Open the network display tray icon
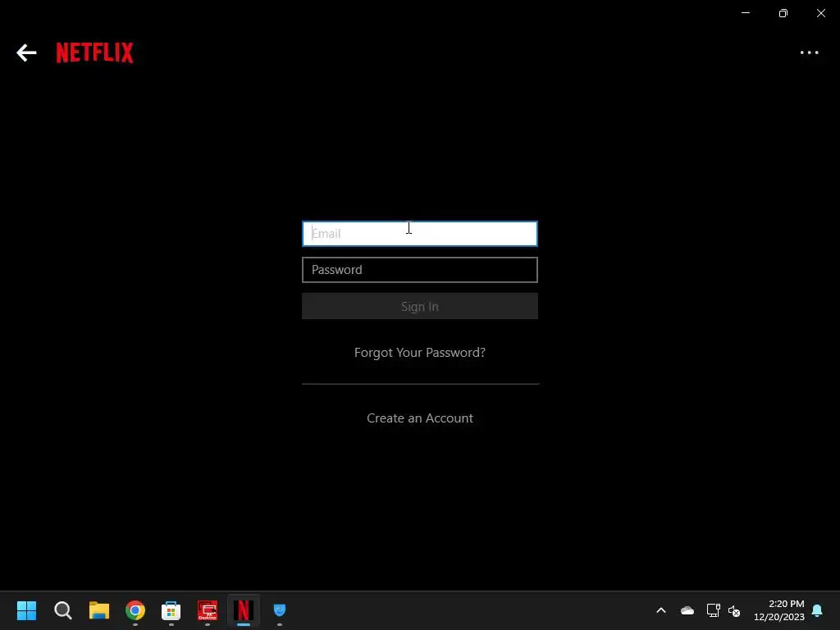840x630 pixels. coord(713,610)
